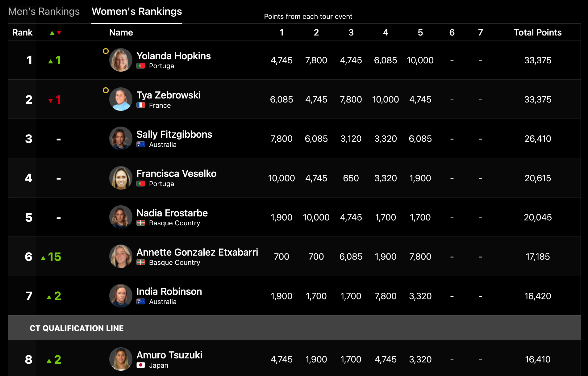Select the Women's Rankings tab
The height and width of the screenshot is (376, 588).
137,11
